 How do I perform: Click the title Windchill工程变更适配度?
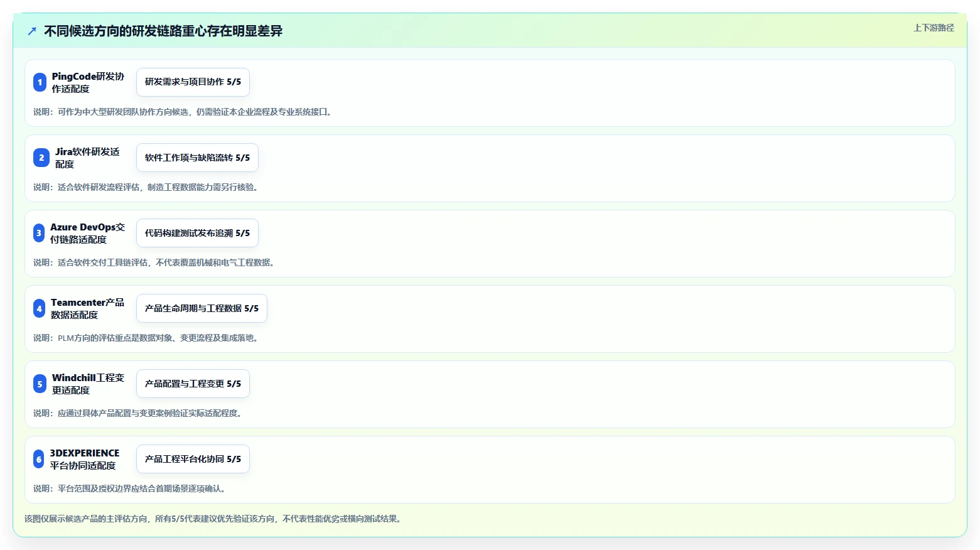point(88,384)
